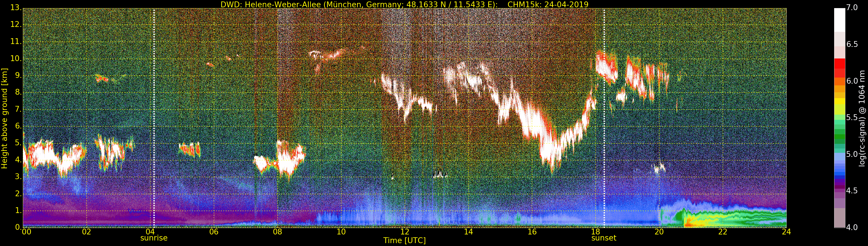Click the white dotted sunset line in the plot

click(604, 118)
